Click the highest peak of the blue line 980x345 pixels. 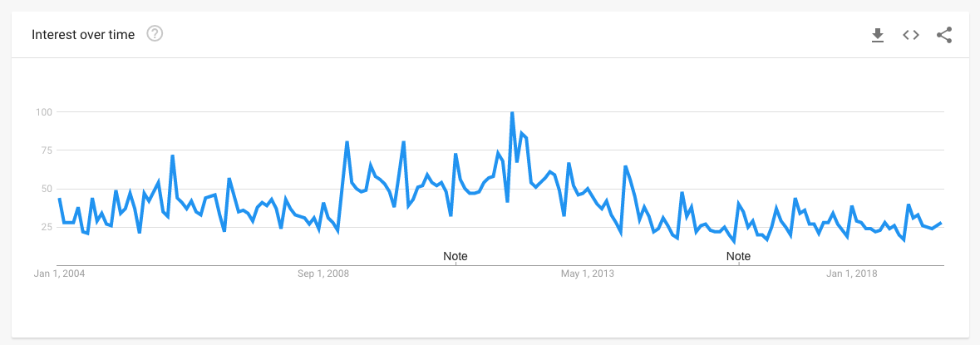tap(512, 112)
